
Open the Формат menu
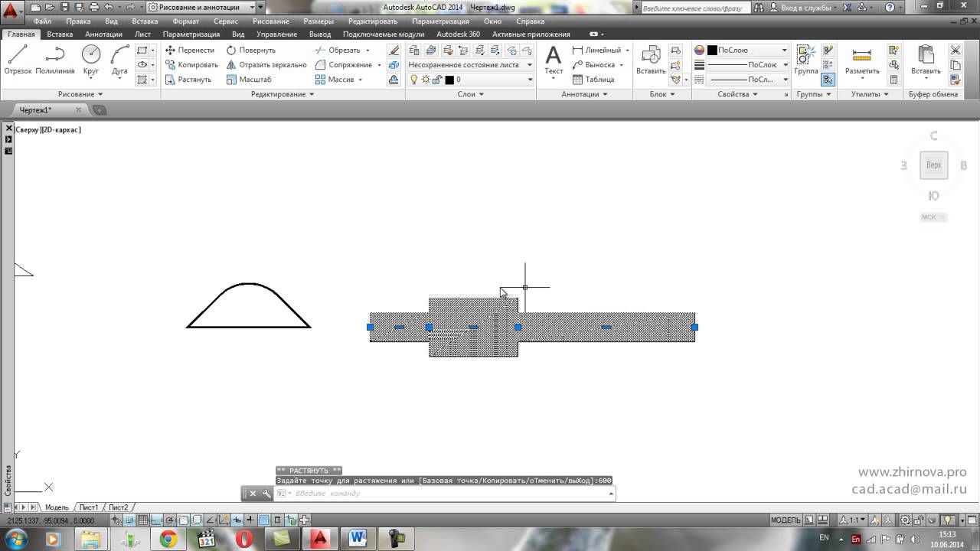point(186,21)
